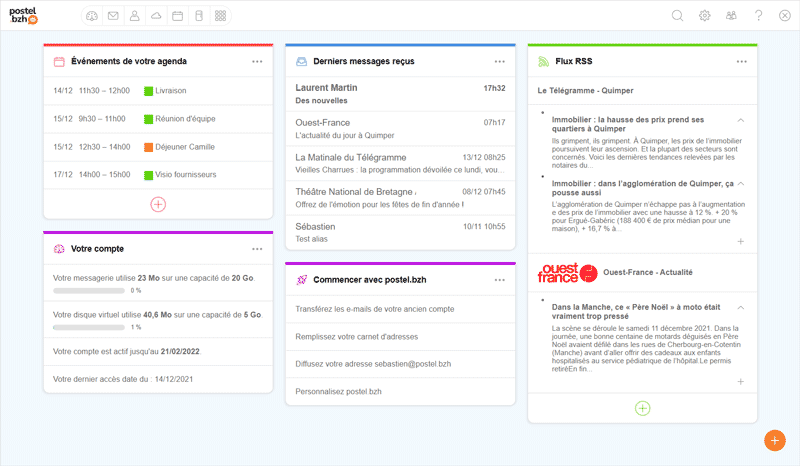Click the messagerie storage usage bar
Image resolution: width=800 pixels, height=466 pixels.
pos(88,291)
